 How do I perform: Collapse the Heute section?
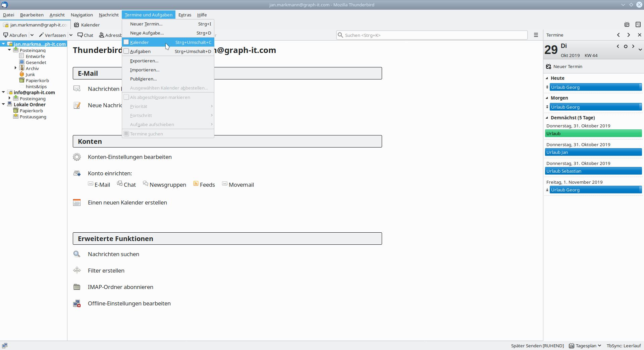[547, 78]
